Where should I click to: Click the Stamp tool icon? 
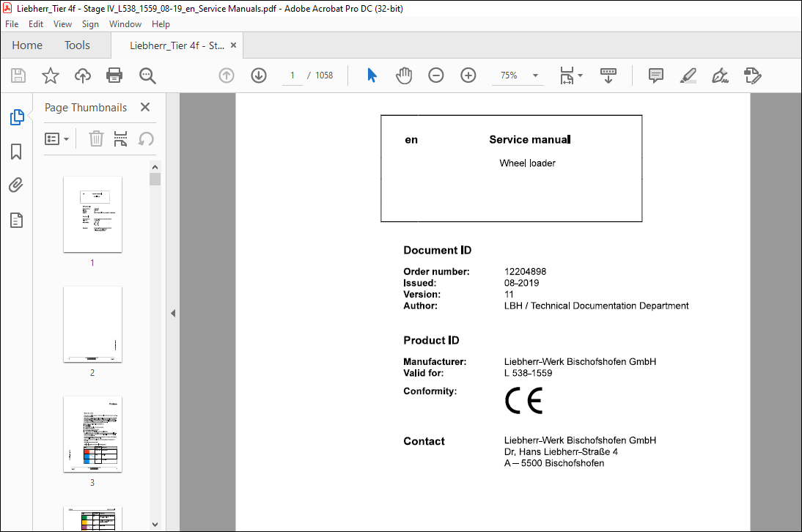[x=752, y=75]
